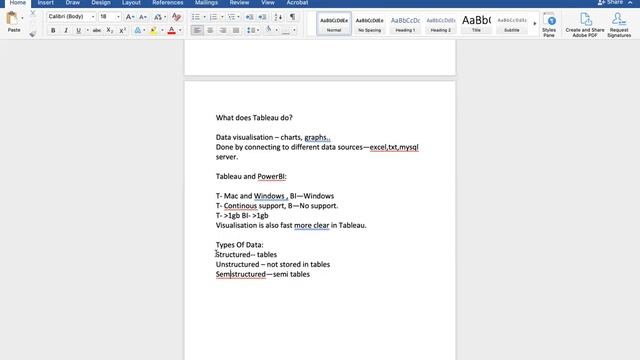Image resolution: width=640 pixels, height=360 pixels.
Task: Click the line spacing icon
Action: click(251, 30)
